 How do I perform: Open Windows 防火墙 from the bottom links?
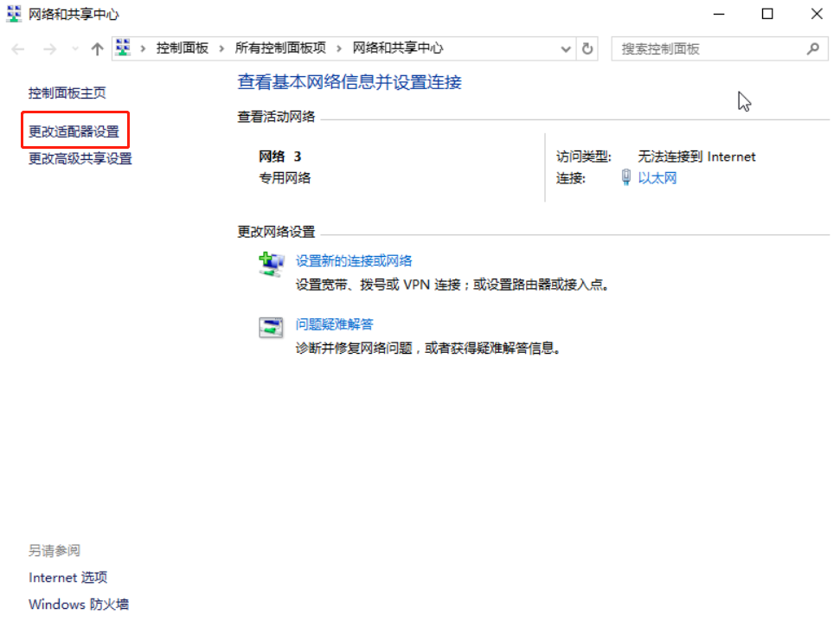(x=78, y=605)
